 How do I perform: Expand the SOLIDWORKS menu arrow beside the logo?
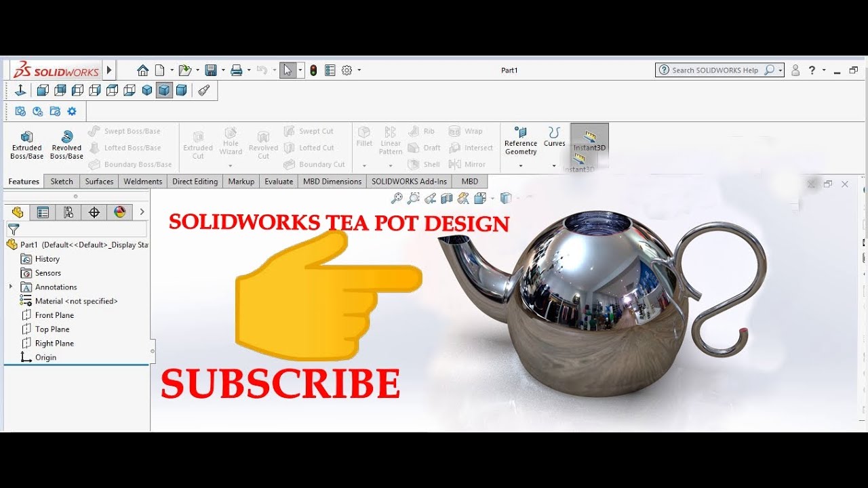coord(109,70)
